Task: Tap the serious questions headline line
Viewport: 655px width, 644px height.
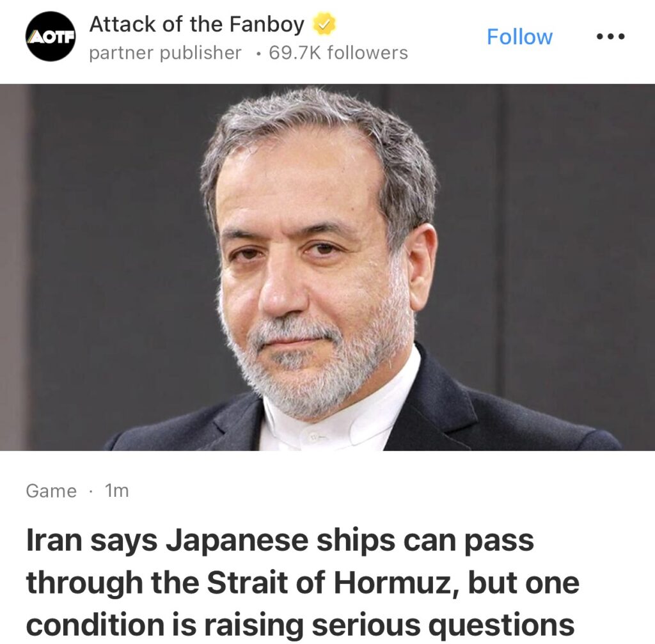Action: [300, 625]
